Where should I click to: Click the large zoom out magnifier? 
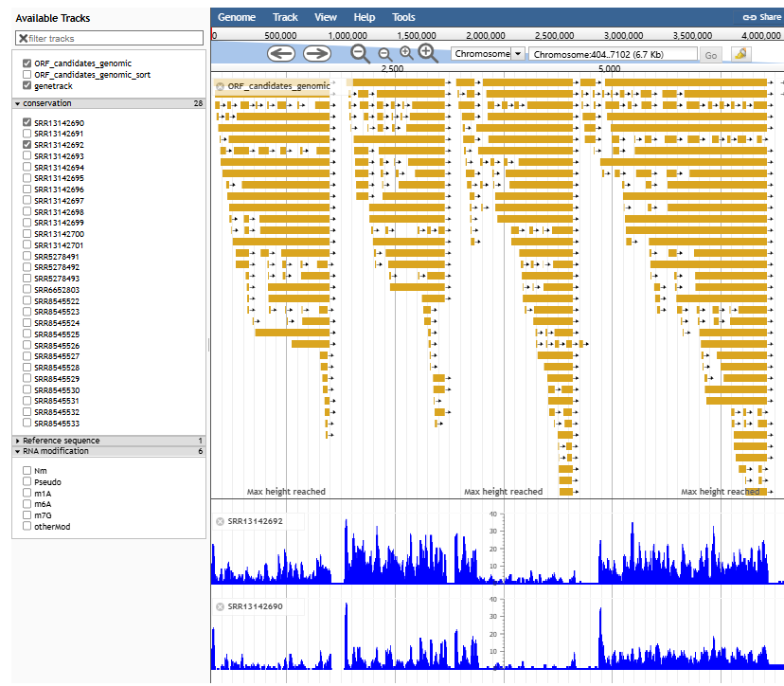click(x=360, y=54)
